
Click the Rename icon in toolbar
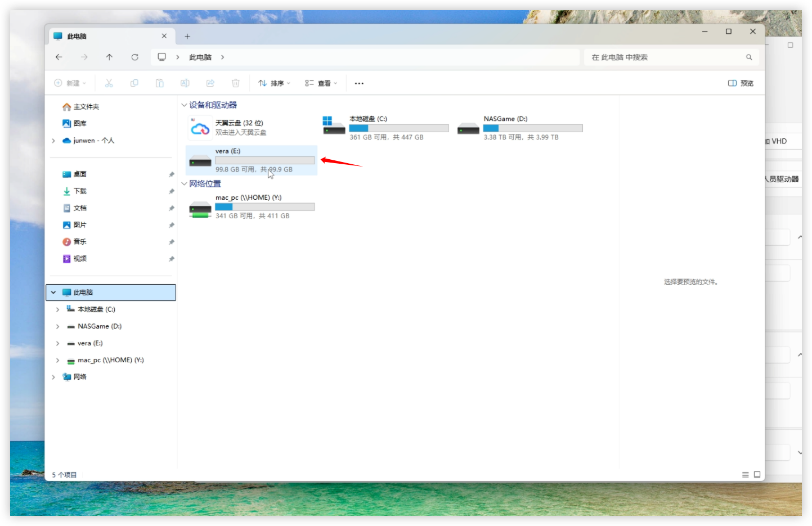pos(185,83)
